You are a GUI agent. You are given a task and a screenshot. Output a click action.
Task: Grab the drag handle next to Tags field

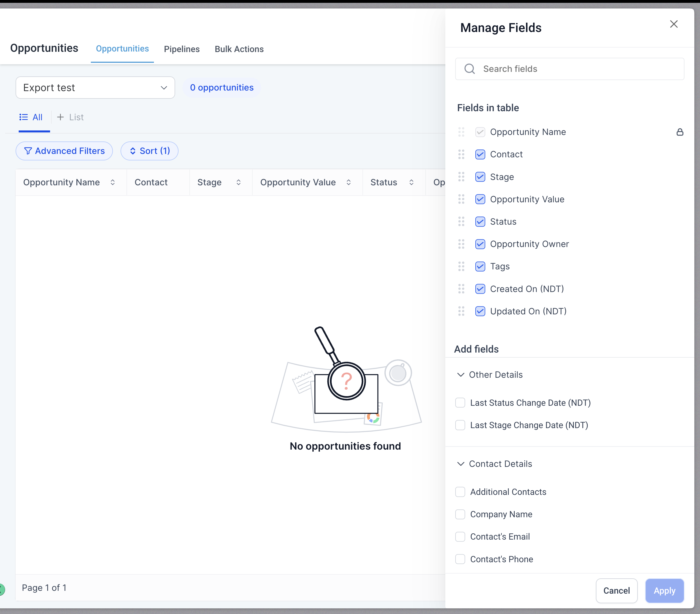point(461,267)
